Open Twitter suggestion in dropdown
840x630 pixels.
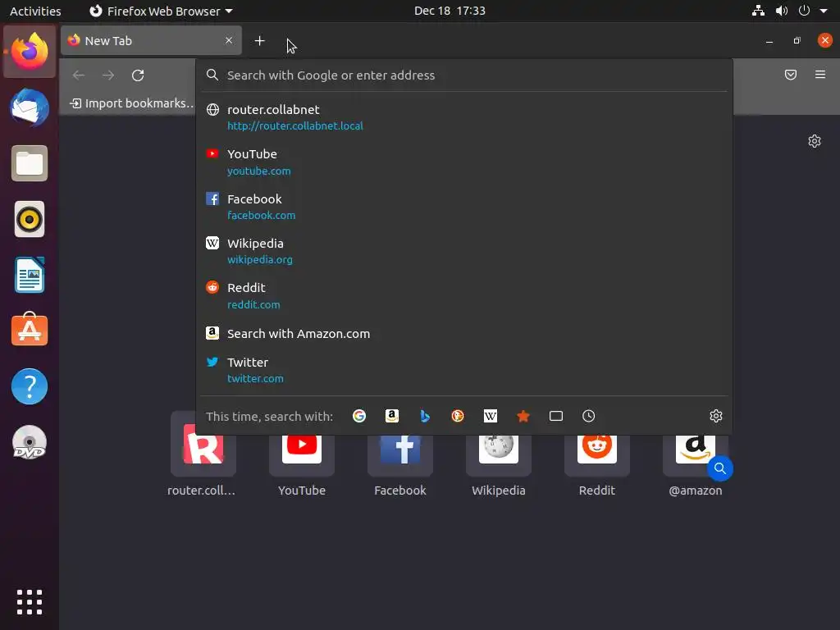[464, 370]
